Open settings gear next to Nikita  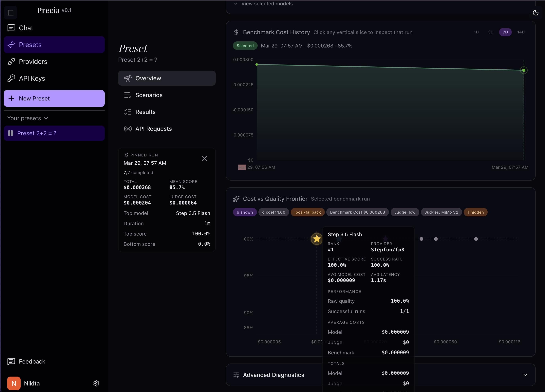[96, 383]
